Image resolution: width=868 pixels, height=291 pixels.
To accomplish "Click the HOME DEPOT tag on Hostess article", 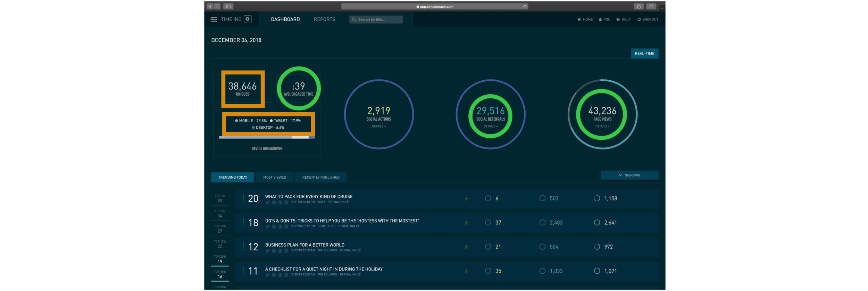I will click(x=326, y=226).
